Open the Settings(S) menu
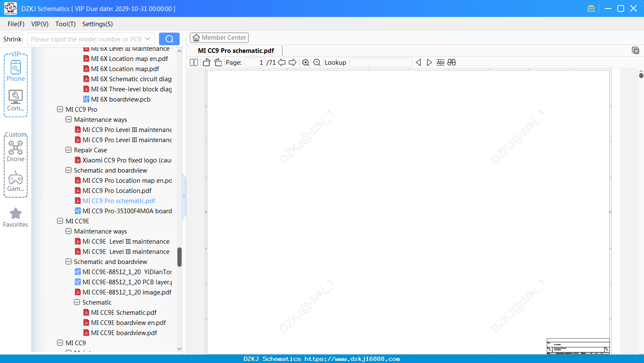 pyautogui.click(x=98, y=24)
